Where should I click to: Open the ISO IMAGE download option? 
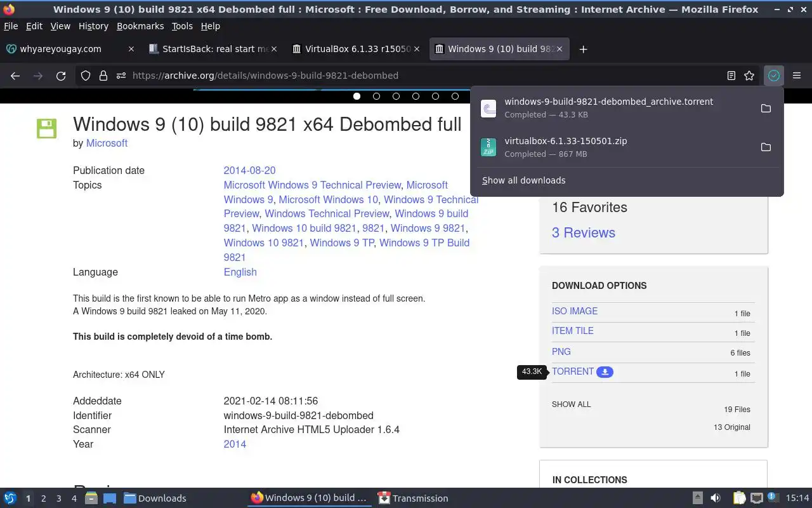[x=575, y=311]
